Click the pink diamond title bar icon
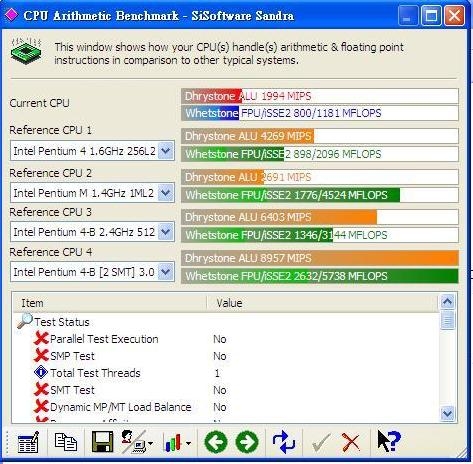The width and height of the screenshot is (473, 464). (12, 15)
